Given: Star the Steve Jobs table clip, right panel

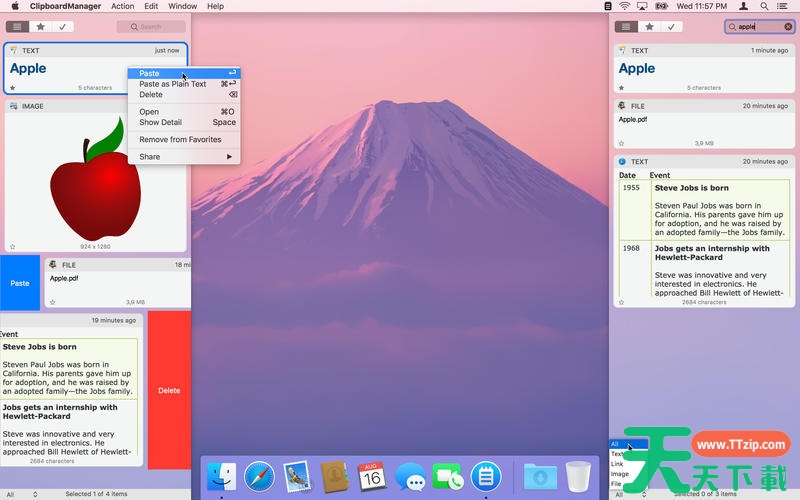Looking at the screenshot, I should (x=621, y=302).
